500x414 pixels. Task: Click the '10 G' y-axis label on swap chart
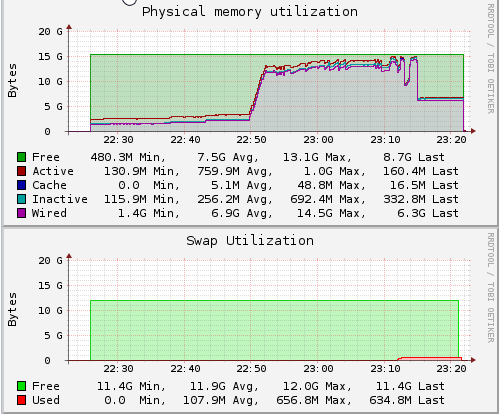pos(50,311)
